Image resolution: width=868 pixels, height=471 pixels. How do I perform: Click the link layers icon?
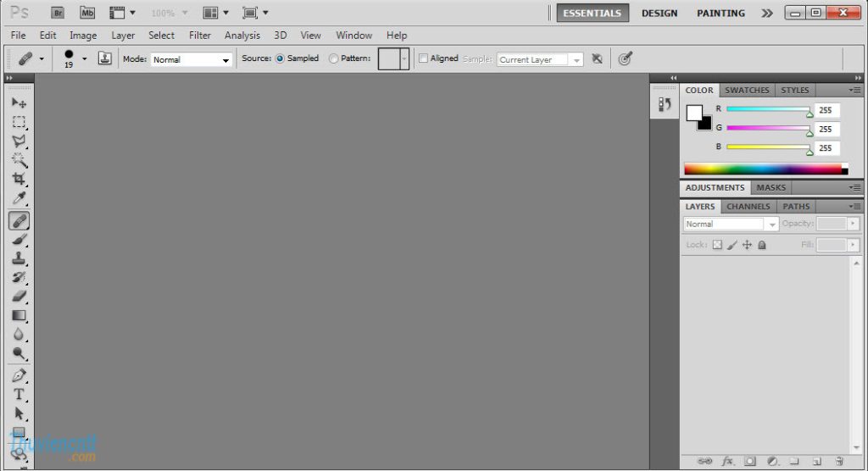(x=704, y=461)
